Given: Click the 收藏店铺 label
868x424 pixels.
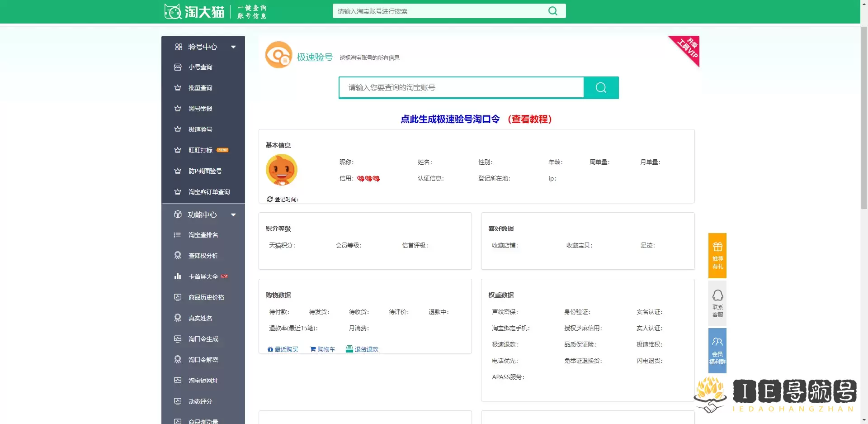Looking at the screenshot, I should tap(505, 245).
